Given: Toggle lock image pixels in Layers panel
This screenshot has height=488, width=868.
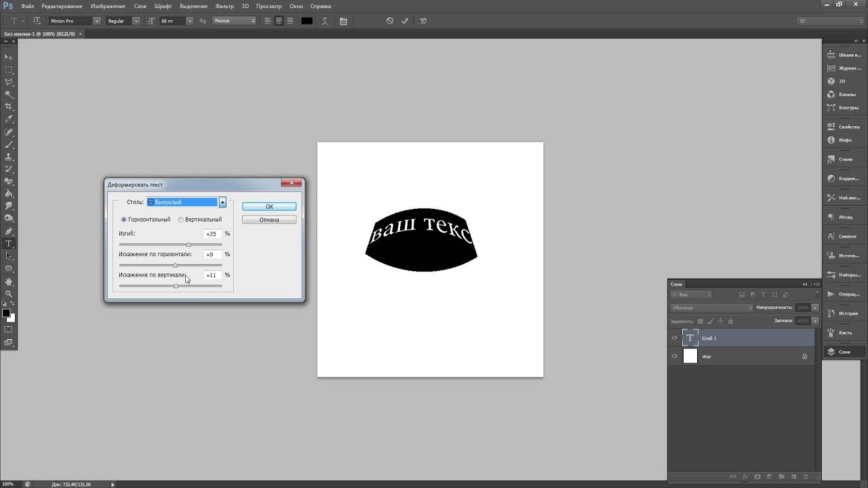Looking at the screenshot, I should pyautogui.click(x=711, y=321).
